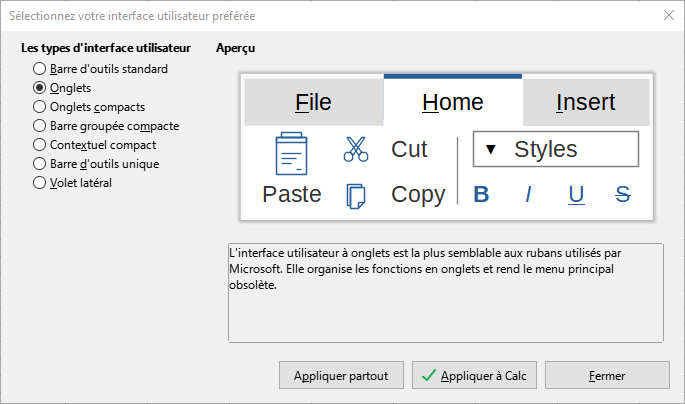Click the "Fermer" button
The height and width of the screenshot is (404, 685).
coord(607,375)
